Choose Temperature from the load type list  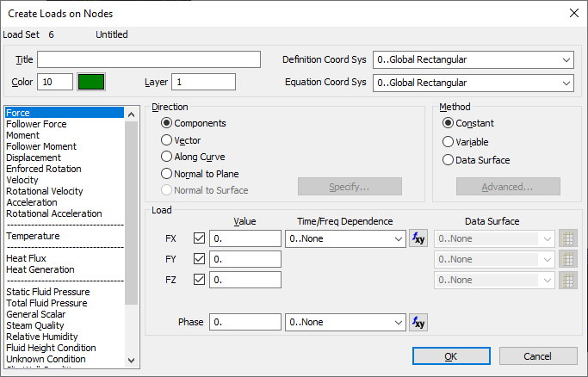[33, 236]
